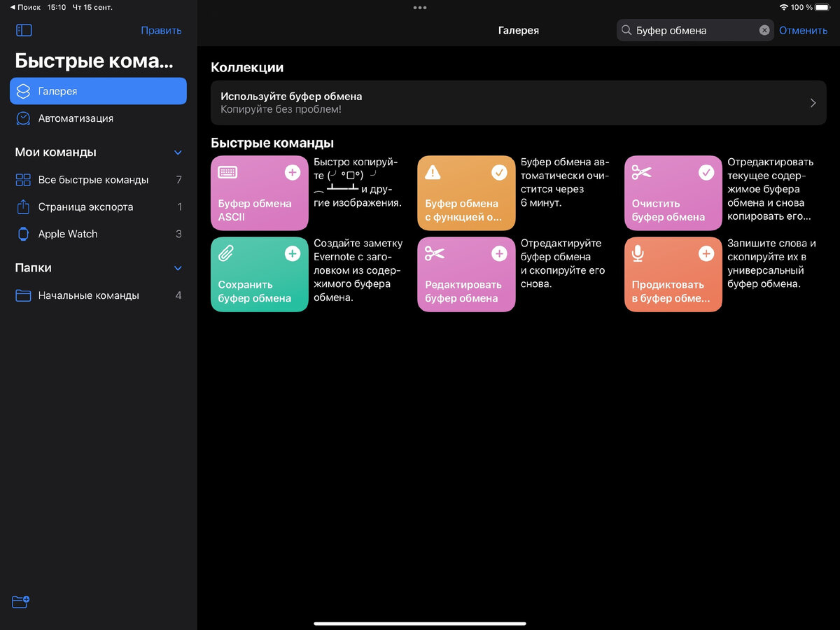Open Буфер обмена с функцией card
Image resolution: width=840 pixels, height=630 pixels.
466,193
